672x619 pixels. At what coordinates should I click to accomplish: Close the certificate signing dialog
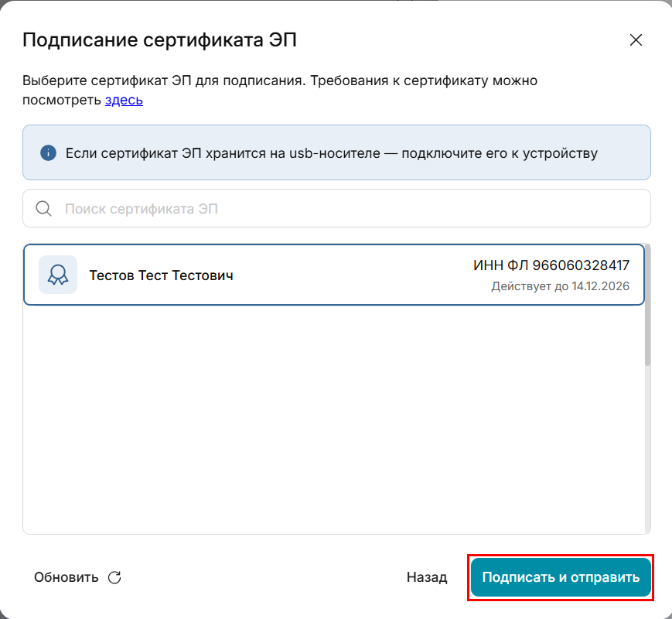tap(636, 40)
